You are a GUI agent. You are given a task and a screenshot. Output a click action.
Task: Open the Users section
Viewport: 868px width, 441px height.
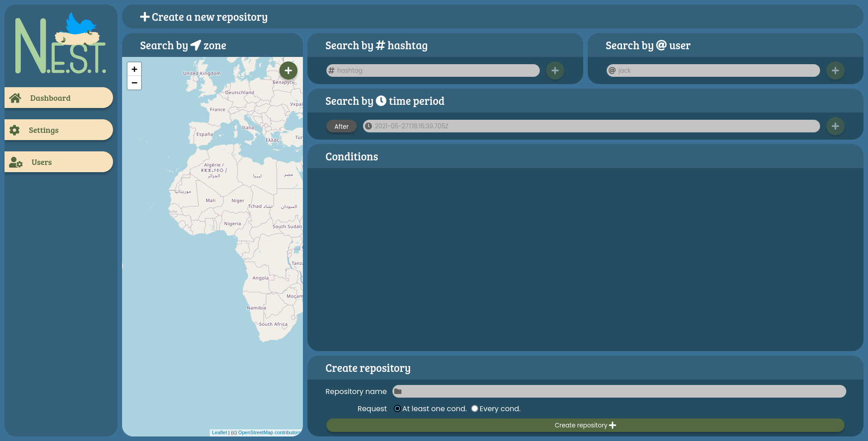point(41,162)
